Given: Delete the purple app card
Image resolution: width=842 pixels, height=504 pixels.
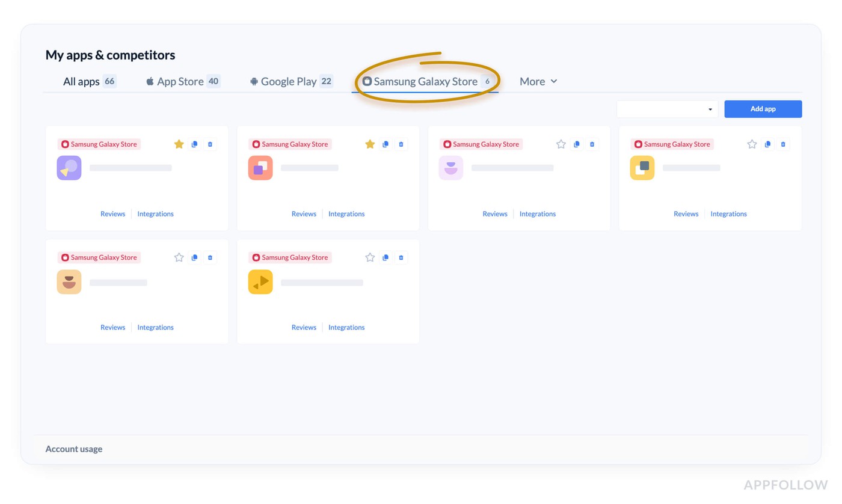Looking at the screenshot, I should (210, 144).
